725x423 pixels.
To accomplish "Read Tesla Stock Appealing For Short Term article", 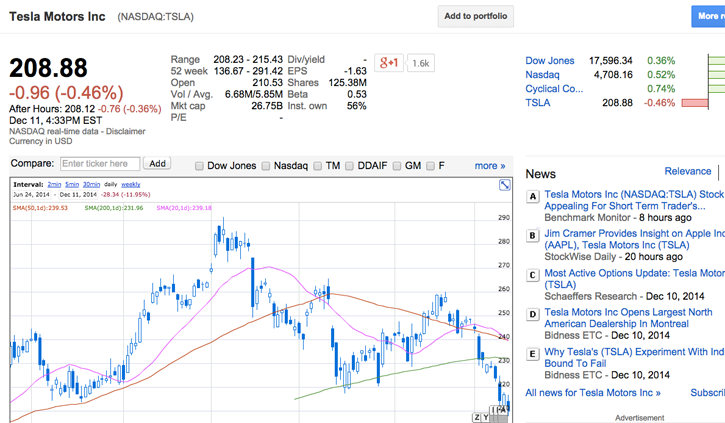I will [x=634, y=200].
